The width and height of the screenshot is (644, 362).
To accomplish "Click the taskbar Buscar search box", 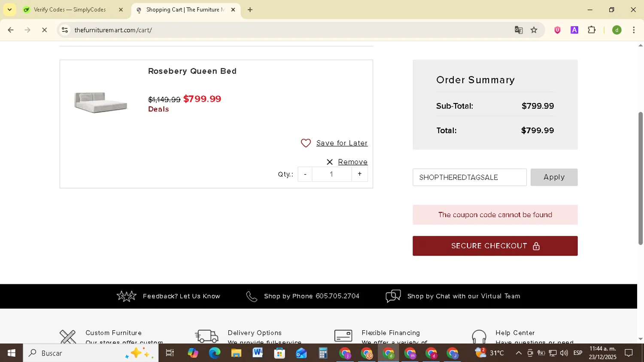I will click(x=91, y=353).
